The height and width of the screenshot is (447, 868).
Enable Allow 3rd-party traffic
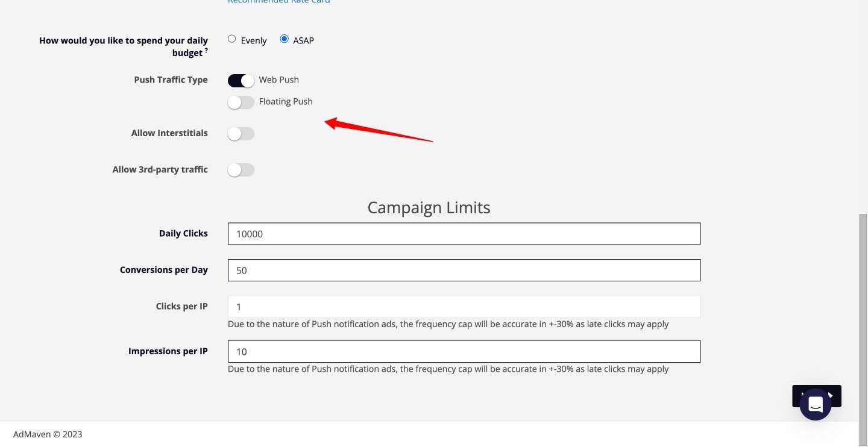coord(241,169)
